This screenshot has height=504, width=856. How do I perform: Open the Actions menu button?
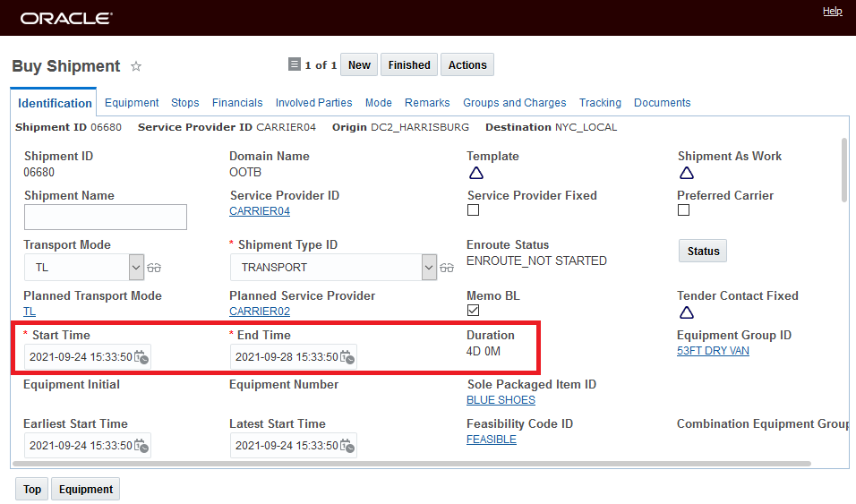(x=467, y=65)
